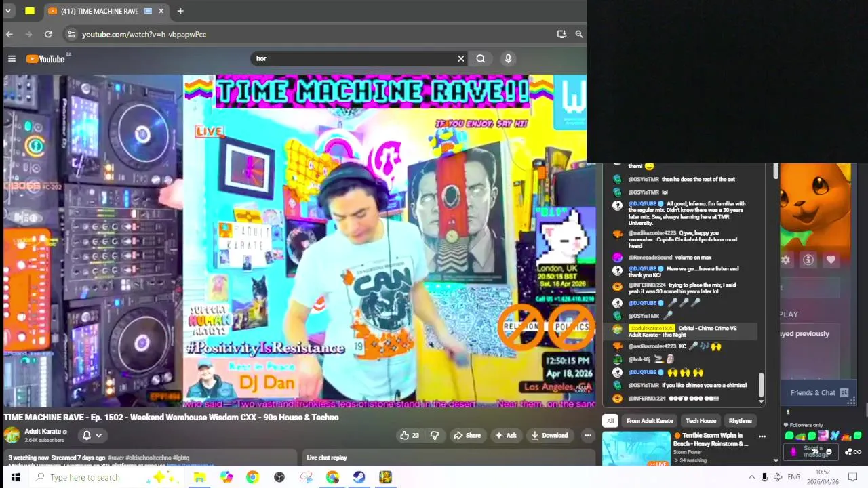Select the Rhythms chip
The image size is (868, 488).
[740, 420]
